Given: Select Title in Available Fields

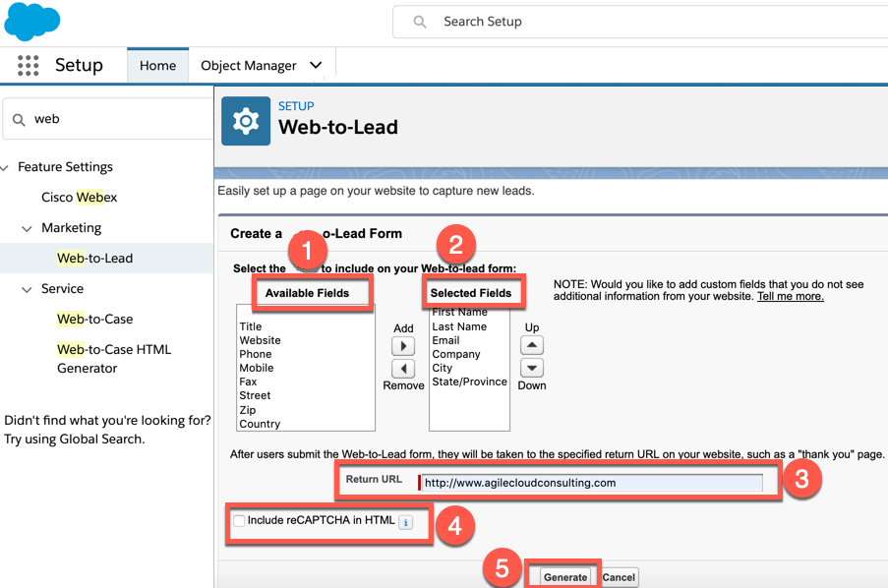Looking at the screenshot, I should click(x=251, y=326).
